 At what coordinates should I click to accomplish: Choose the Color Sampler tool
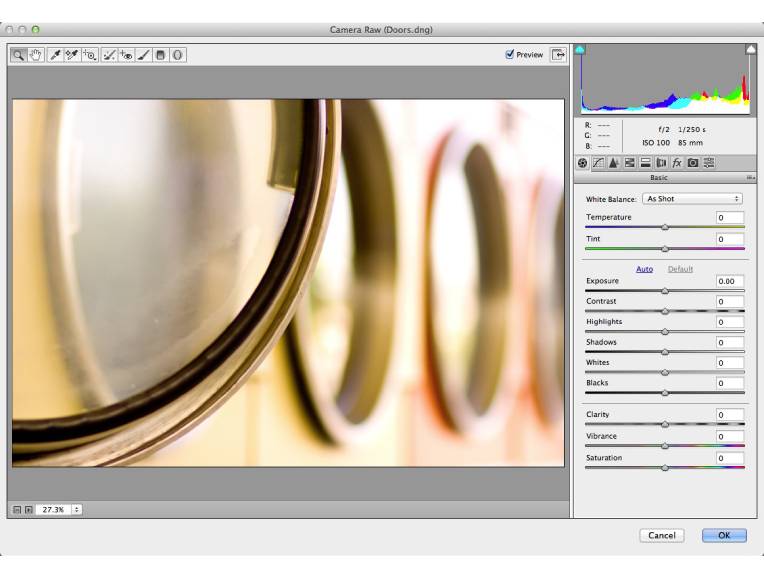(x=72, y=55)
